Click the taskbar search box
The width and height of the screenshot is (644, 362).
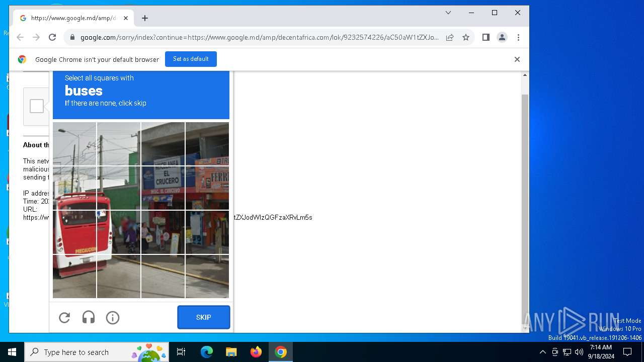point(98,352)
